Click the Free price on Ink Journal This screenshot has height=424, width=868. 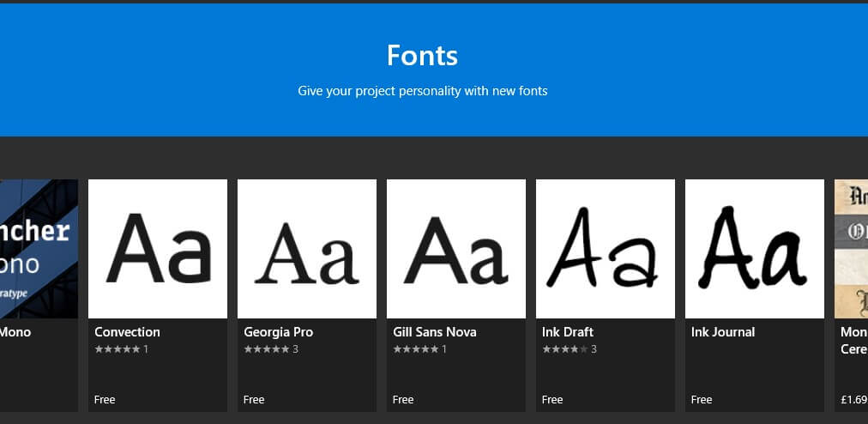click(x=702, y=400)
